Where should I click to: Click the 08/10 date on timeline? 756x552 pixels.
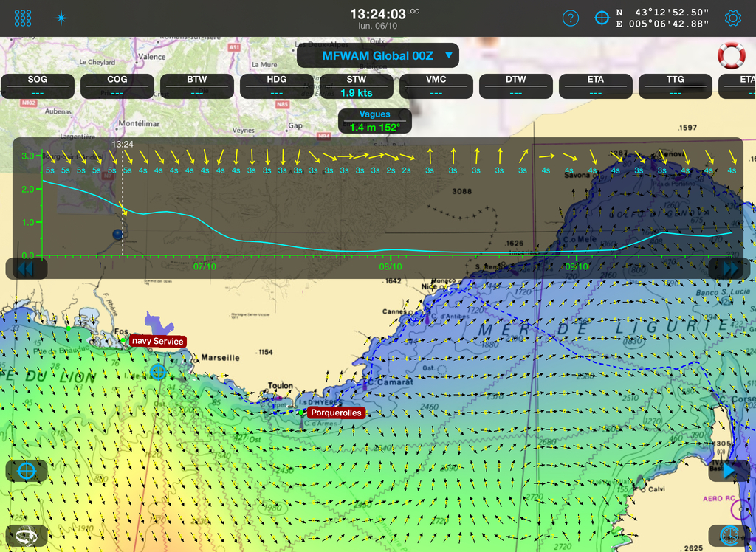(390, 266)
